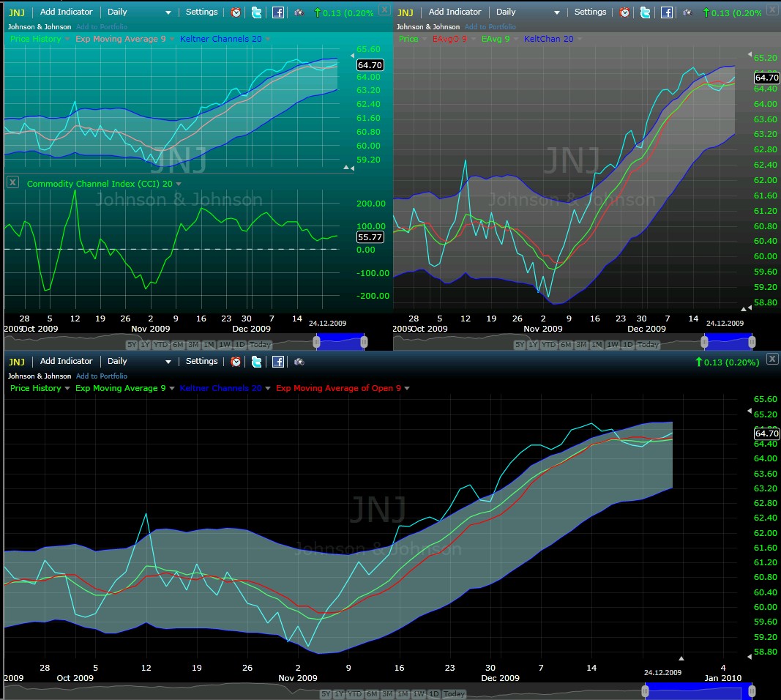
Task: Click the Add Indicator menu
Action: tap(67, 12)
